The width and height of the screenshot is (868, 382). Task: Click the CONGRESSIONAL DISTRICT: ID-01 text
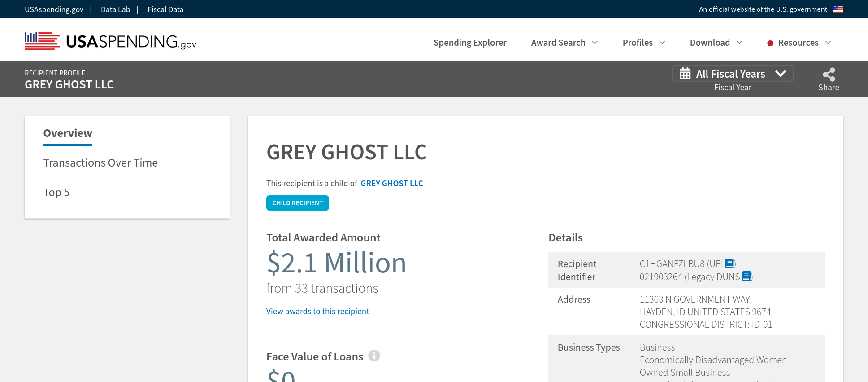click(706, 324)
